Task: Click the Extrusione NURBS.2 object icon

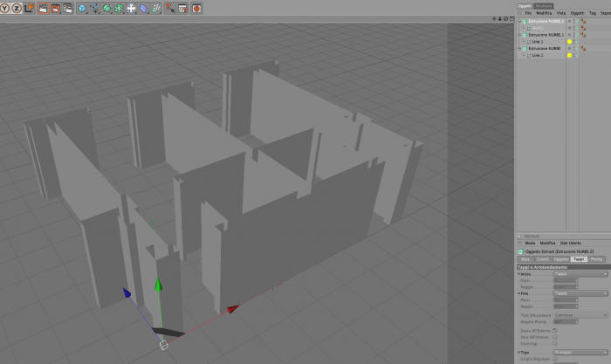Action: pyautogui.click(x=525, y=21)
